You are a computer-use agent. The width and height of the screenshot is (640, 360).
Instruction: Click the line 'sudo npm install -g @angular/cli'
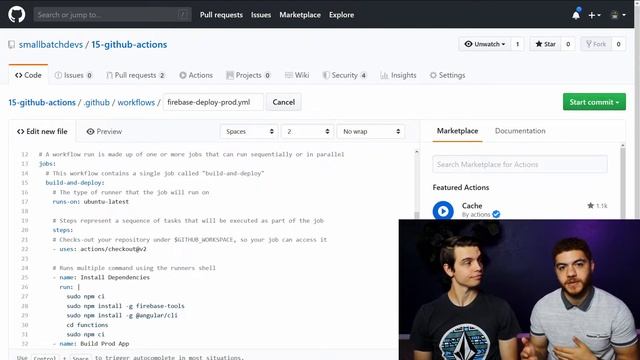122,316
